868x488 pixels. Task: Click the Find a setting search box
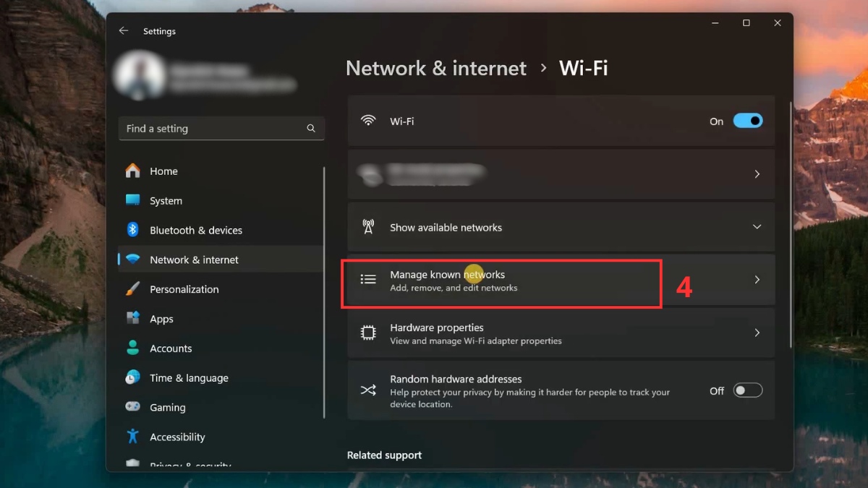221,128
